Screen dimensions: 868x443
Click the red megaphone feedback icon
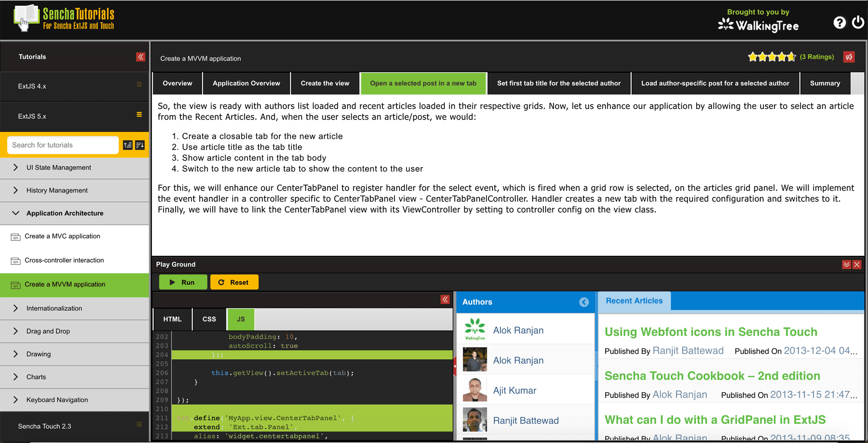[x=849, y=57]
